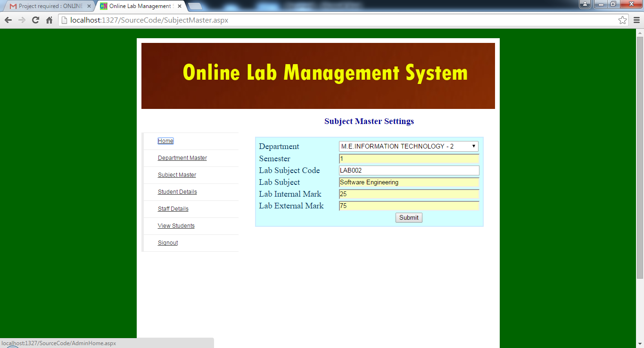Click the Lab Subject Code input field
Viewport: 644px width, 348px height.
(408, 171)
